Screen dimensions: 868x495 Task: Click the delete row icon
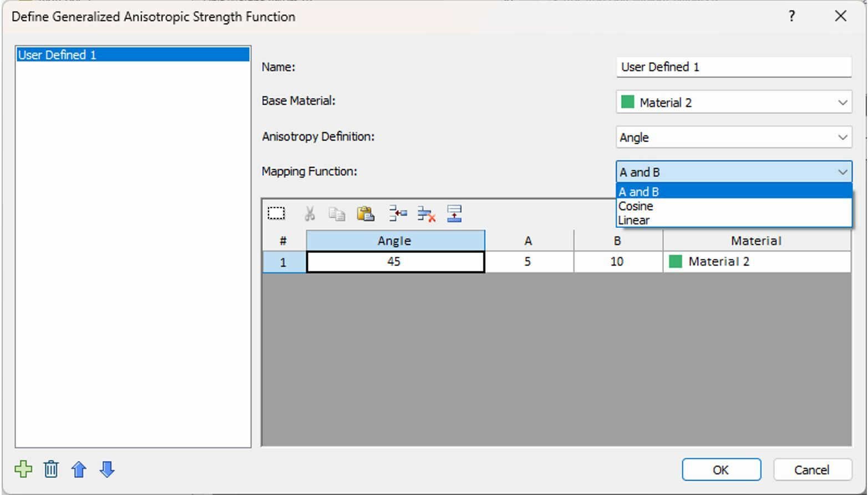(x=425, y=213)
